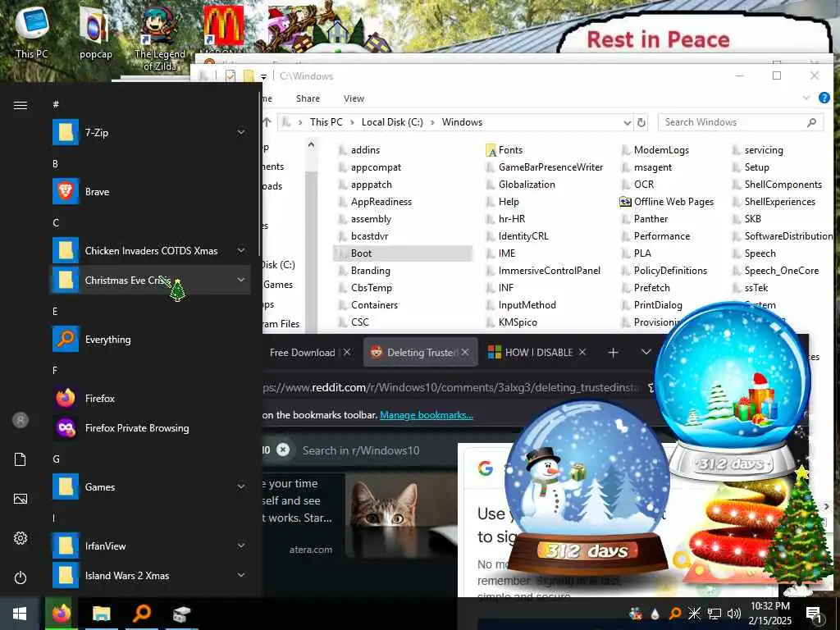Screen dimensions: 840x630
Task: Click the taskbar clock showing 10:32 PM
Action: [769, 614]
